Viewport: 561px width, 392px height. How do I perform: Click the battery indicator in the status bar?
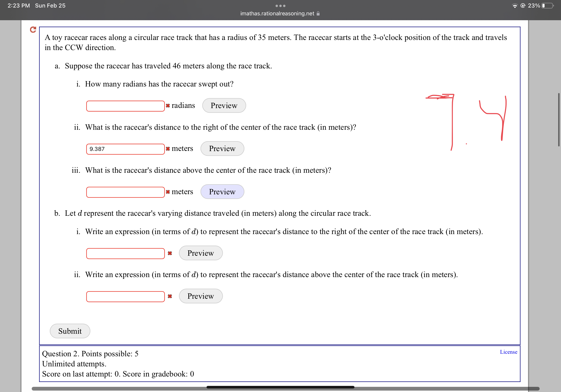(x=547, y=5)
